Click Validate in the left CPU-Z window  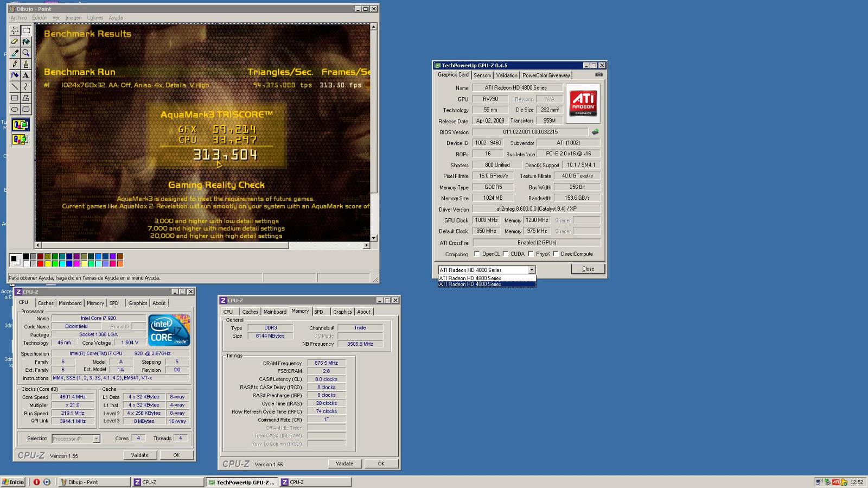139,455
